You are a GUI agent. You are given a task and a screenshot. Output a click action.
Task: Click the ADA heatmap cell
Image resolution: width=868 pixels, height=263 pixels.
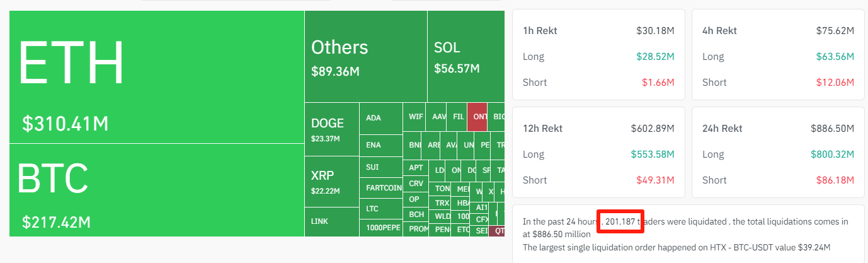pos(380,118)
